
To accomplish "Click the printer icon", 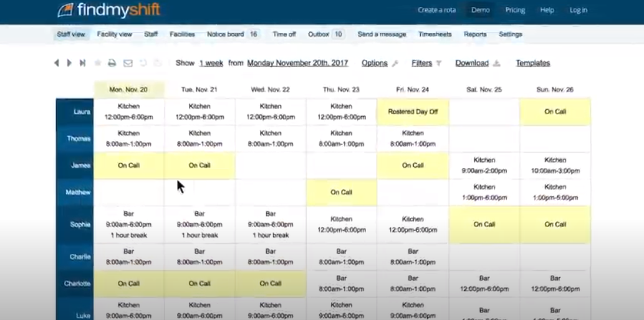I will click(112, 63).
